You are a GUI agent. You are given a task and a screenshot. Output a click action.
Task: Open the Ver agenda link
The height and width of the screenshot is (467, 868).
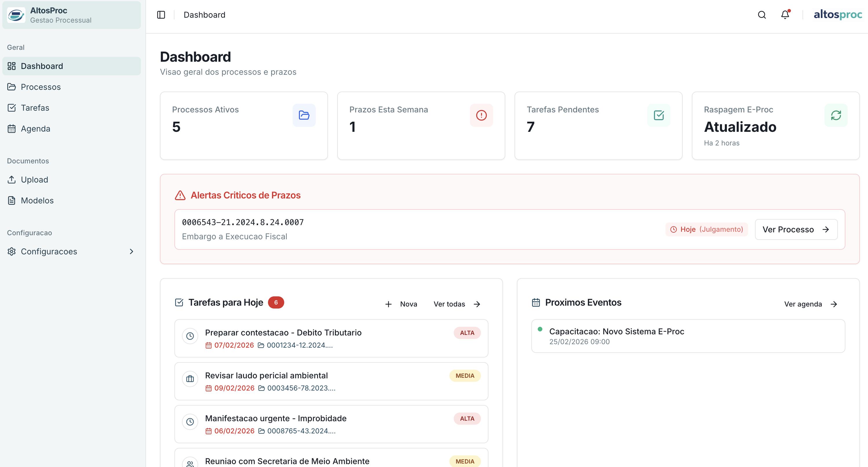[810, 304]
